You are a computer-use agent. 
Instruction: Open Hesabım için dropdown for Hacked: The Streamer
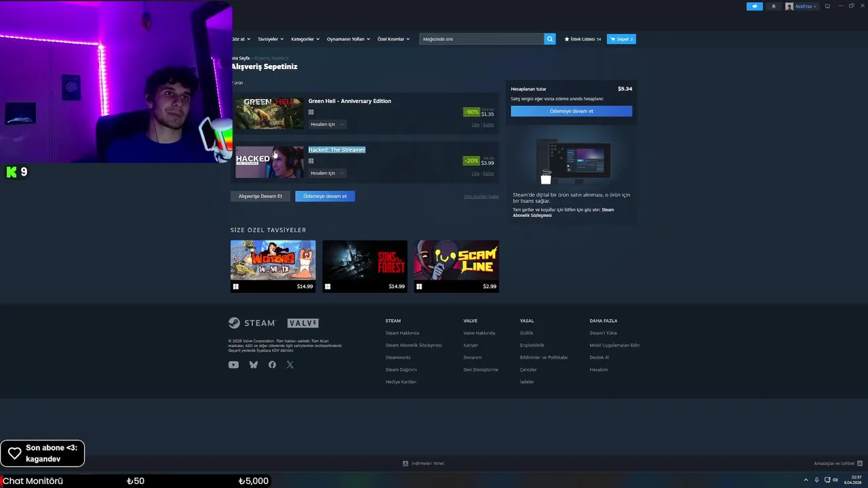coord(328,173)
